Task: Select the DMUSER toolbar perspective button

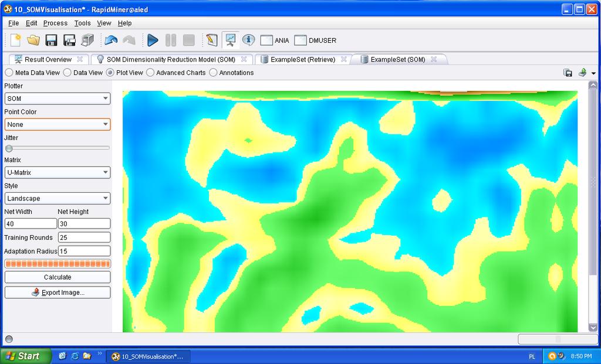Action: pos(315,40)
